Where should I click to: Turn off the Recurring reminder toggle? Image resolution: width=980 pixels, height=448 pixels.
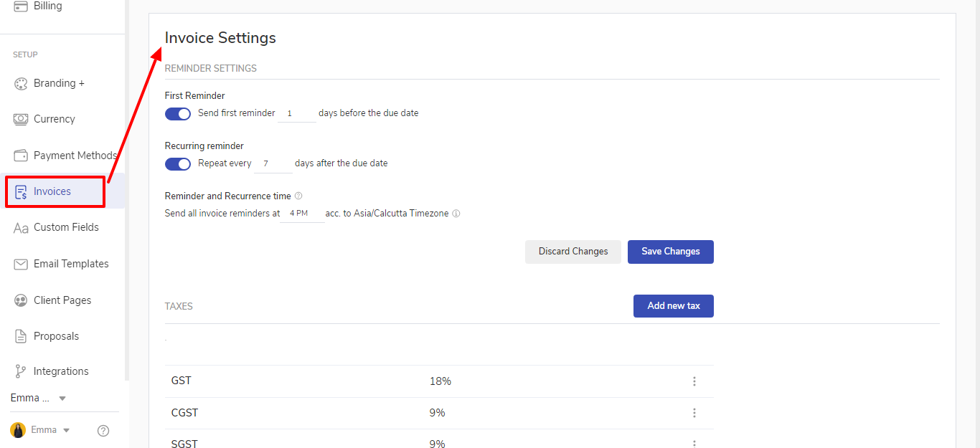(x=178, y=163)
